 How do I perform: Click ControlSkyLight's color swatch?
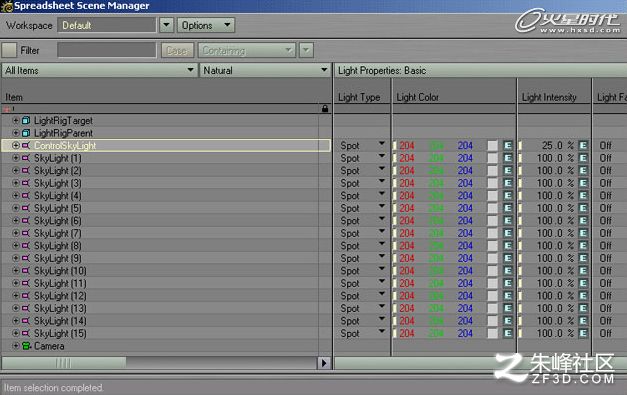493,146
